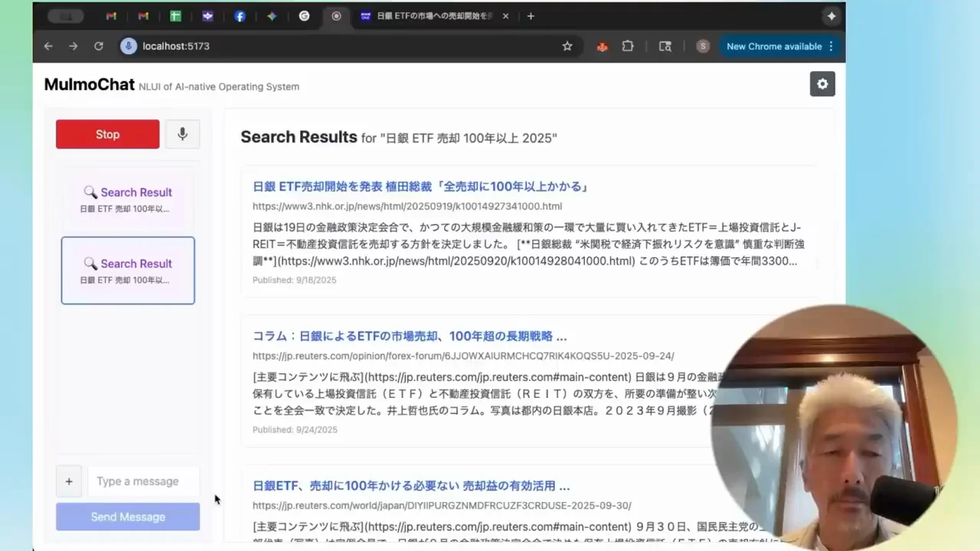Focus the Type a message input
The image size is (980, 551).
[144, 481]
